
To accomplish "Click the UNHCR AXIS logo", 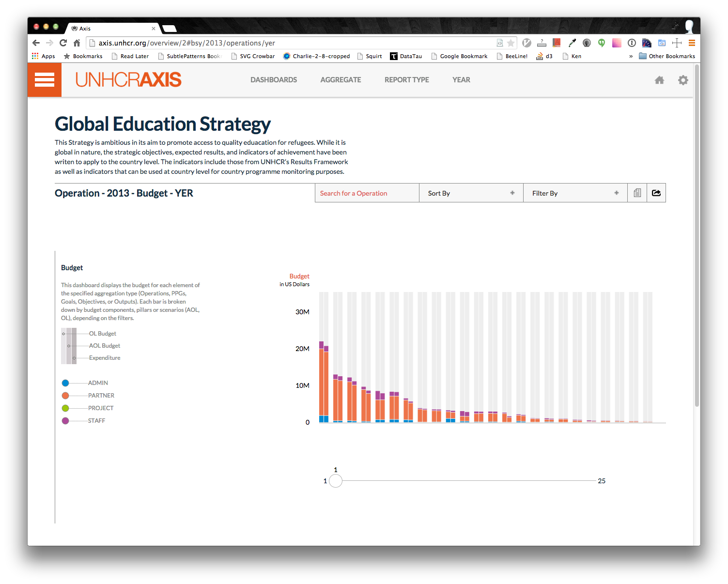I will pyautogui.click(x=128, y=80).
